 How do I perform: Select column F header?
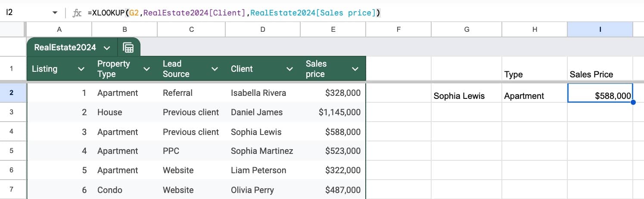398,29
